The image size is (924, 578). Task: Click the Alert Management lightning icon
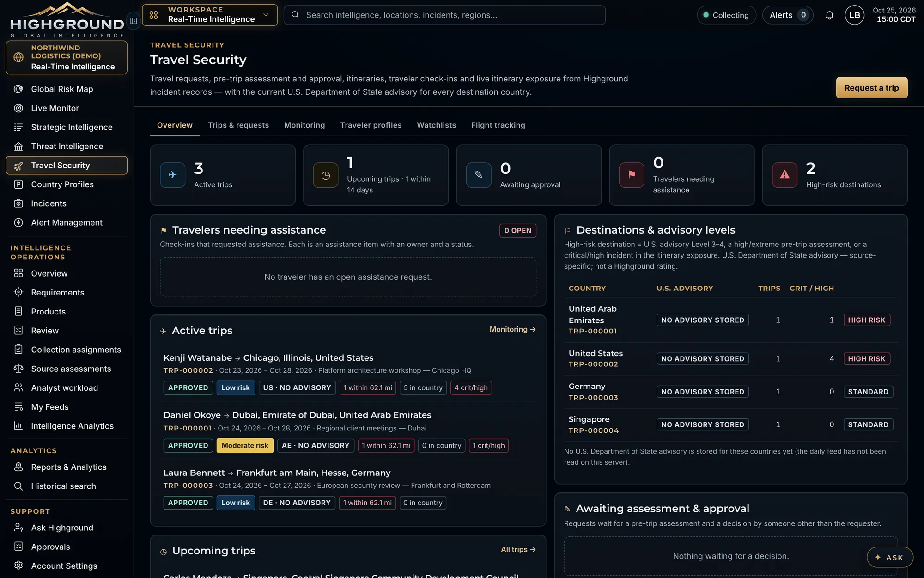[18, 222]
